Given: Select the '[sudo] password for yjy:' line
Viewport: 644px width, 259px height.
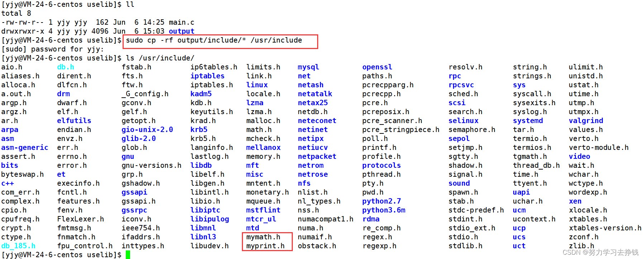Looking at the screenshot, I should point(53,49).
